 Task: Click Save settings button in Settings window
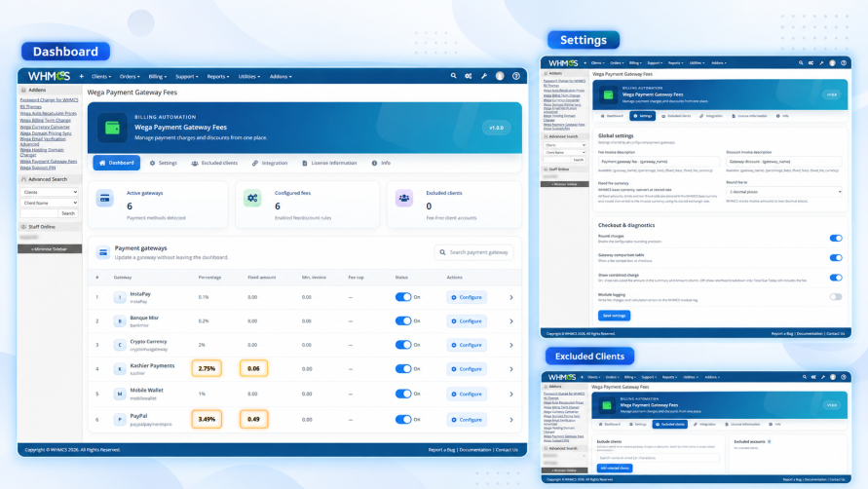tap(614, 315)
